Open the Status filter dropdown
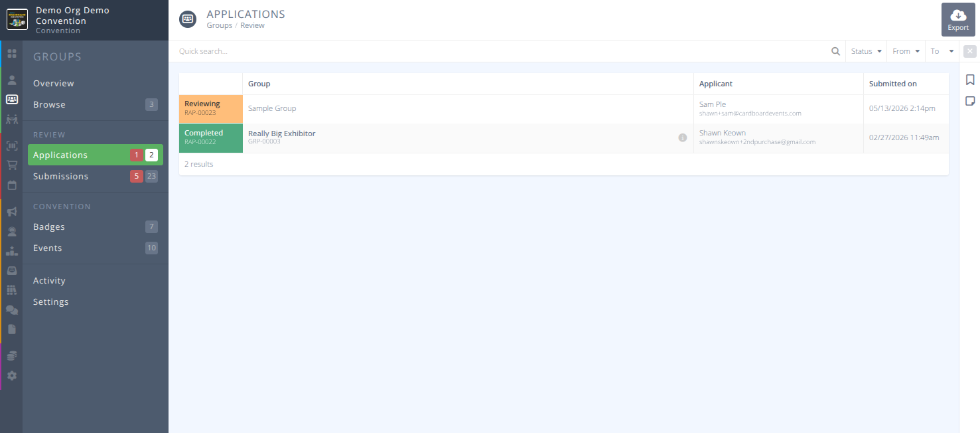The image size is (980, 433). [866, 51]
